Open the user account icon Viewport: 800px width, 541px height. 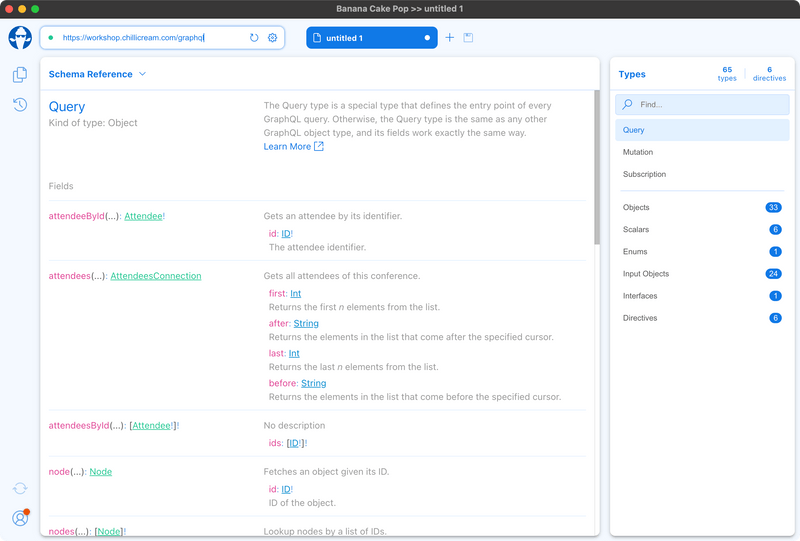pos(20,518)
